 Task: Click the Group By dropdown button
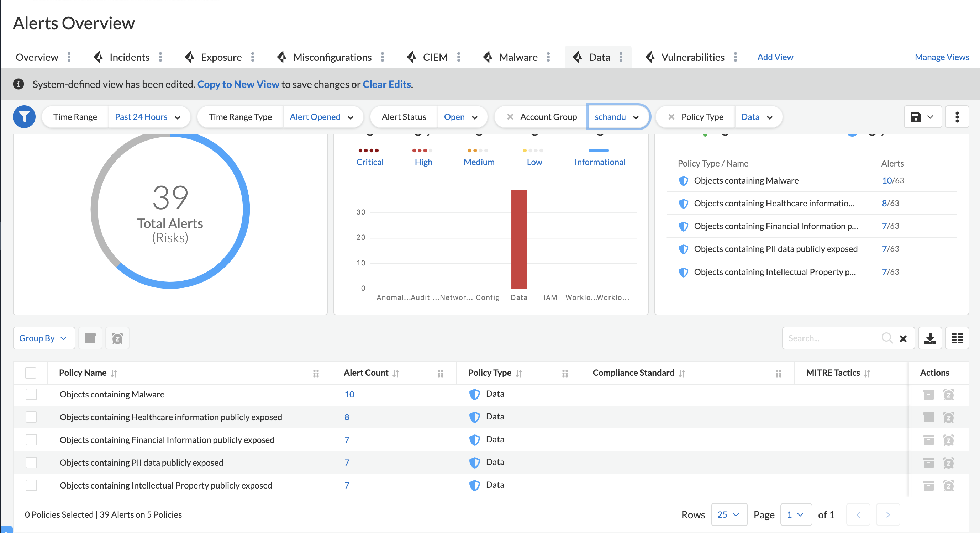coord(43,338)
